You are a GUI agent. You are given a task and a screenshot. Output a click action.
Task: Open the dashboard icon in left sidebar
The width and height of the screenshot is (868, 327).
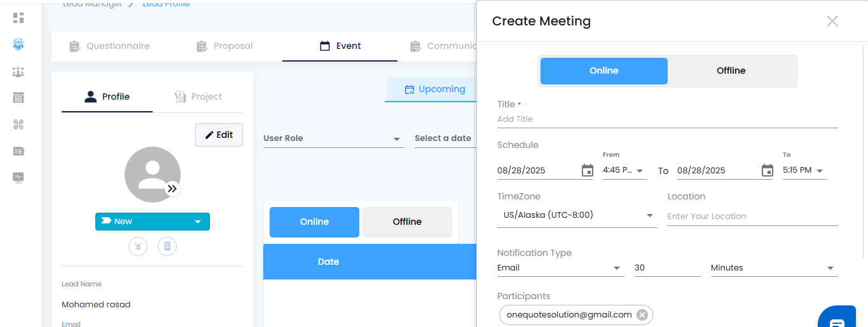18,18
